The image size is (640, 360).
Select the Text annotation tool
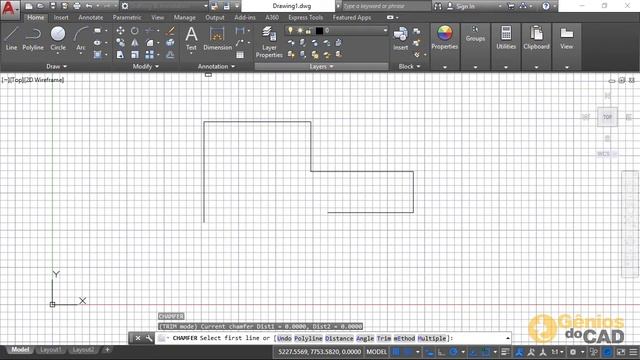point(191,39)
